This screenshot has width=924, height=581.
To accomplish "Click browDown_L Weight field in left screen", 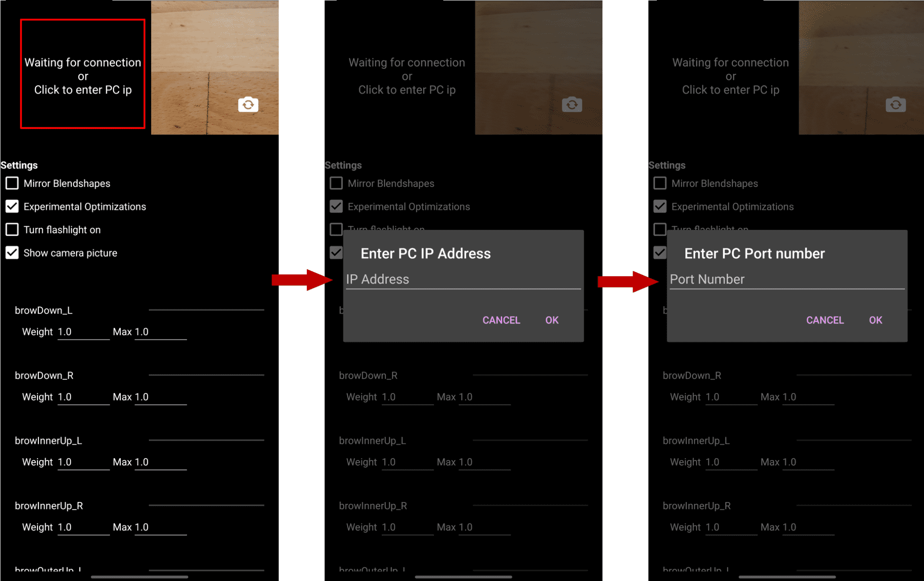I will (x=83, y=332).
